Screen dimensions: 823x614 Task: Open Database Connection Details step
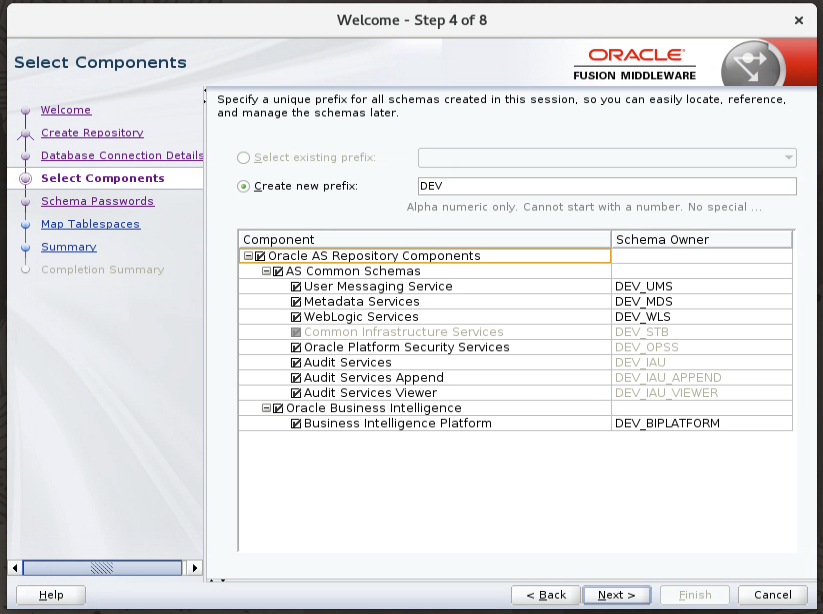(x=122, y=155)
